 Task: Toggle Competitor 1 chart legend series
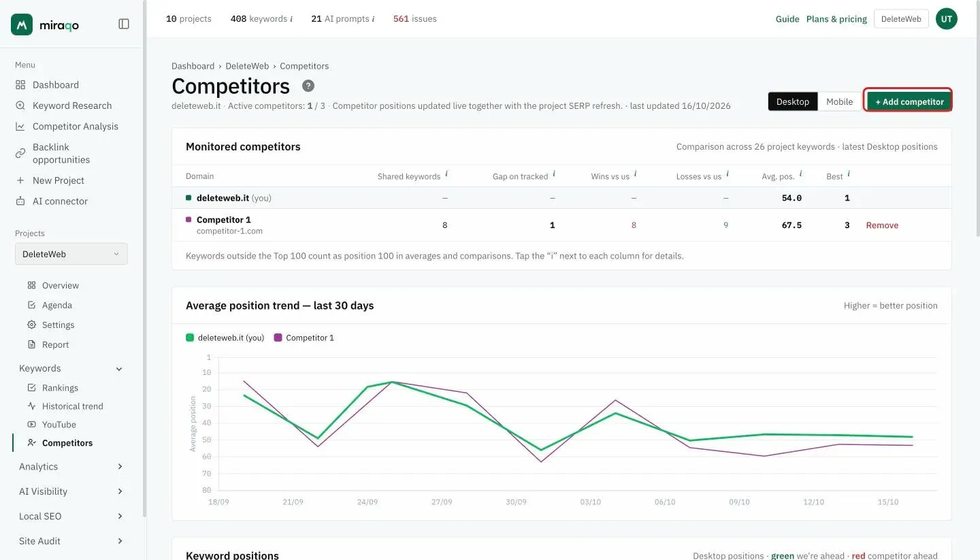[x=304, y=337]
